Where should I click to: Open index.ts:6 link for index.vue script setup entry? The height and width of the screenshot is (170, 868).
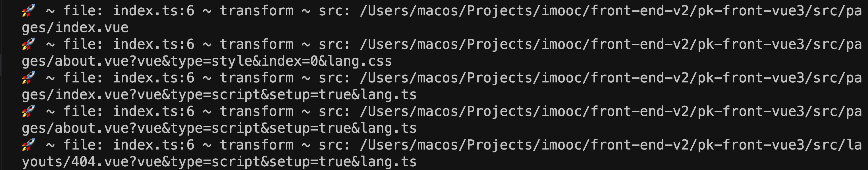click(x=153, y=78)
